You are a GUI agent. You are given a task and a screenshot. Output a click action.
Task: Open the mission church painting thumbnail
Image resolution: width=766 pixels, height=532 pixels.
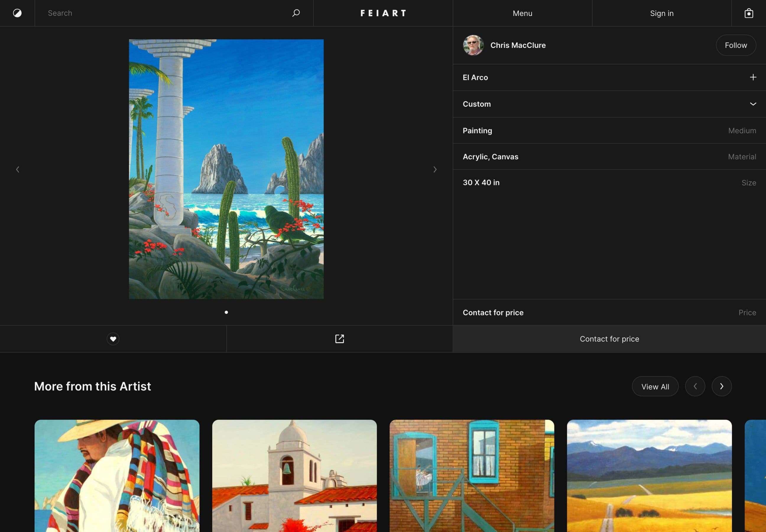294,475
